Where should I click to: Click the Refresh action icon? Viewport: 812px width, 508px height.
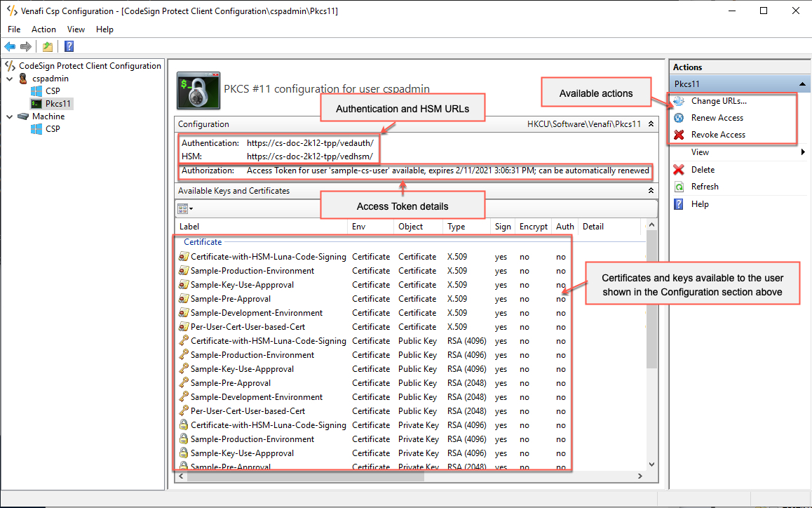tap(677, 186)
